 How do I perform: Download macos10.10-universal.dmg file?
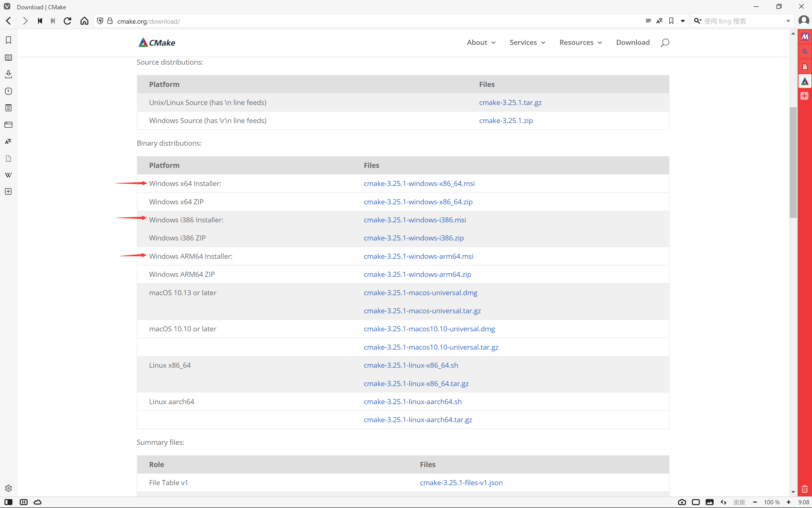point(429,329)
